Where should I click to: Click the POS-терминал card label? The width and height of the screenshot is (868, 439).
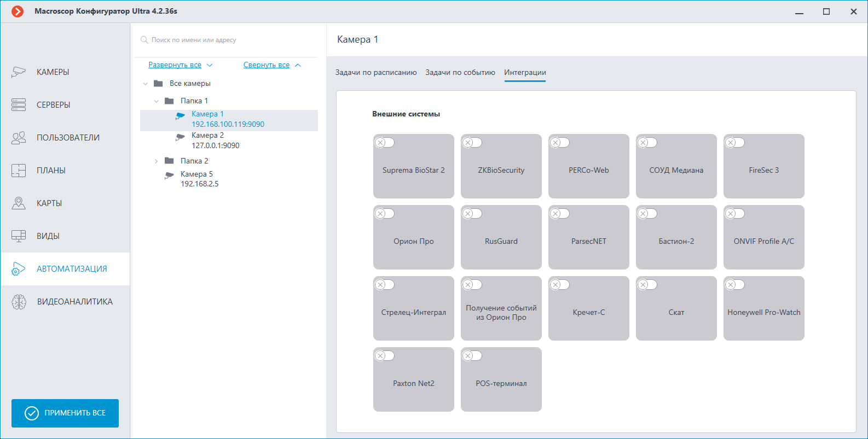501,383
